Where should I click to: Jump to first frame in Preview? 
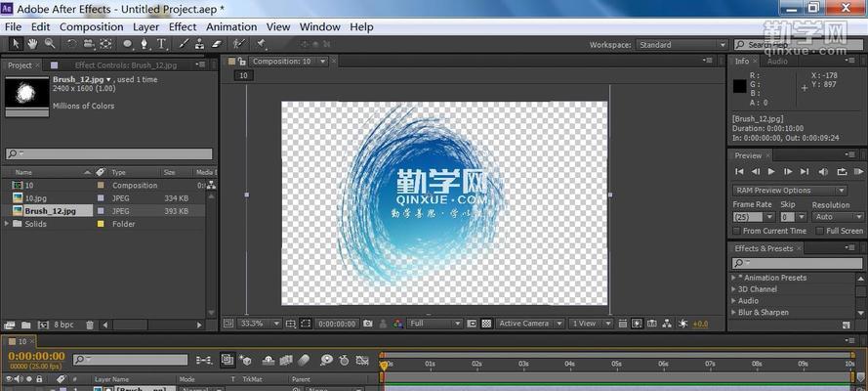739,172
